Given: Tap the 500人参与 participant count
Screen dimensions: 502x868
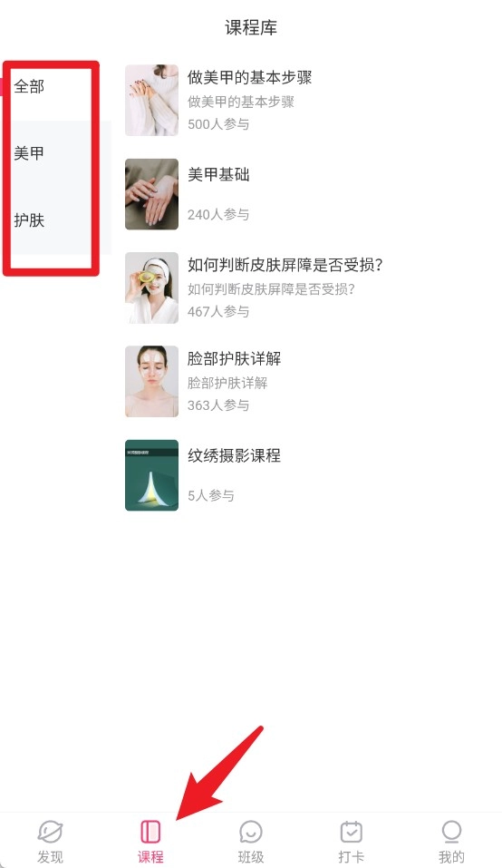Looking at the screenshot, I should tap(218, 124).
